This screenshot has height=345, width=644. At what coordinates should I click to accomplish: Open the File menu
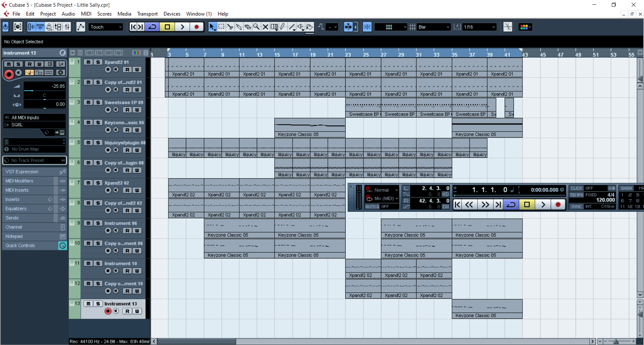16,14
